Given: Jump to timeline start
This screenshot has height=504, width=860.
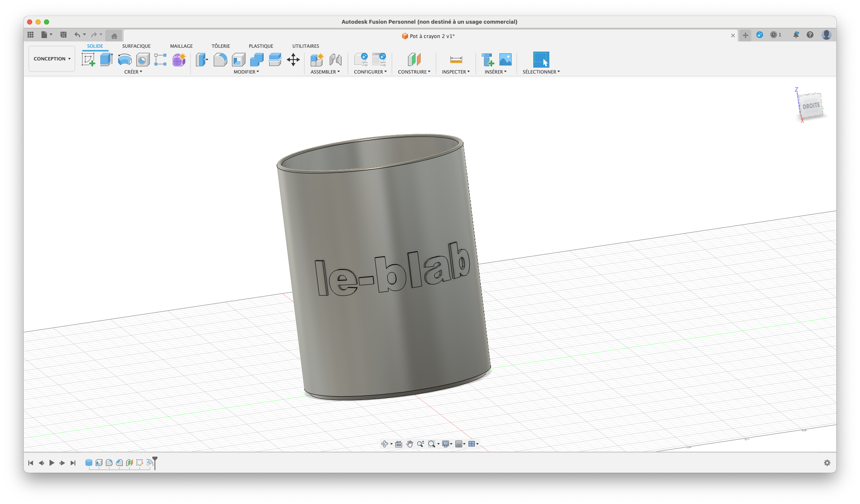Looking at the screenshot, I should pos(30,463).
